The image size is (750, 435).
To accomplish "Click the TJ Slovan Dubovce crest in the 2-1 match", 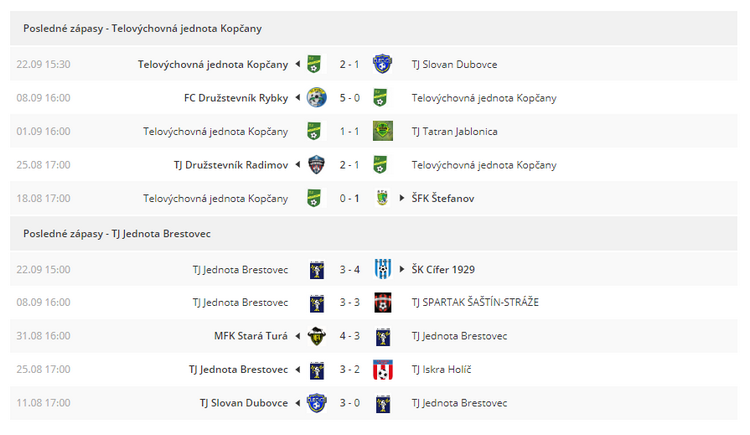I will click(382, 64).
